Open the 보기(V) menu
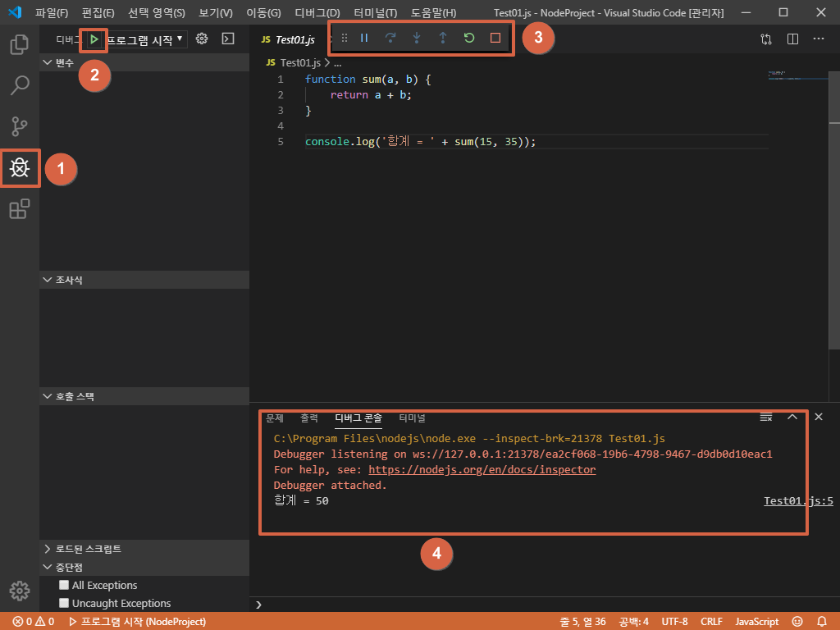 (x=216, y=12)
